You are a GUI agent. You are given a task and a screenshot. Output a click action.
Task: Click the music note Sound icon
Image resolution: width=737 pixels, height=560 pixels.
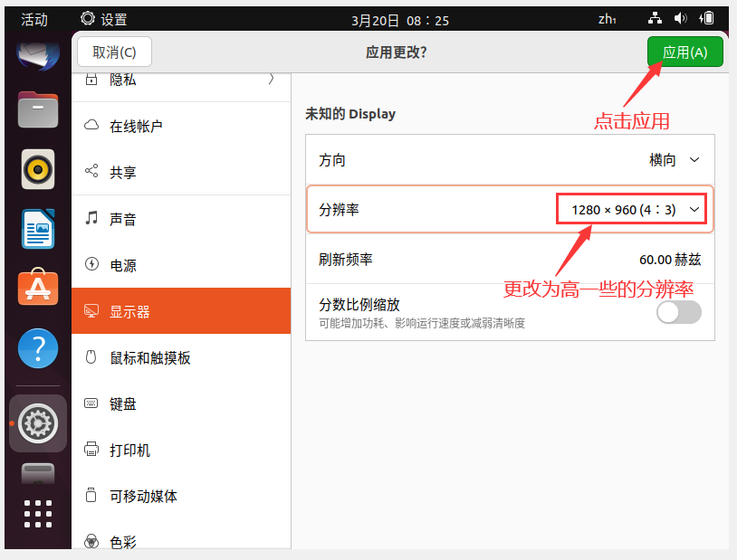(x=91, y=217)
